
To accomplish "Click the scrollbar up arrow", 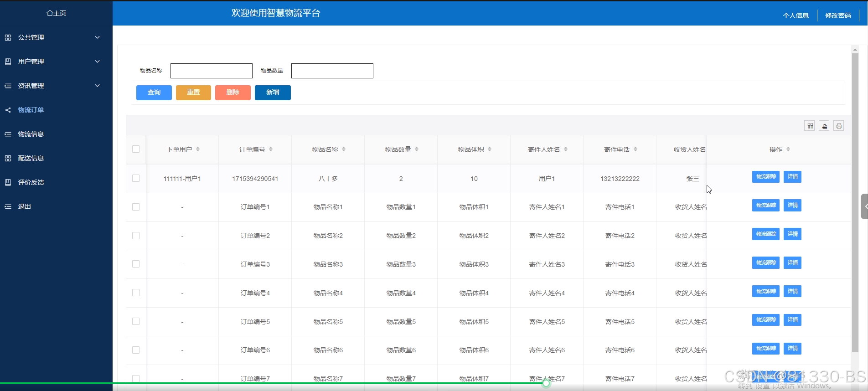I will 855,49.
